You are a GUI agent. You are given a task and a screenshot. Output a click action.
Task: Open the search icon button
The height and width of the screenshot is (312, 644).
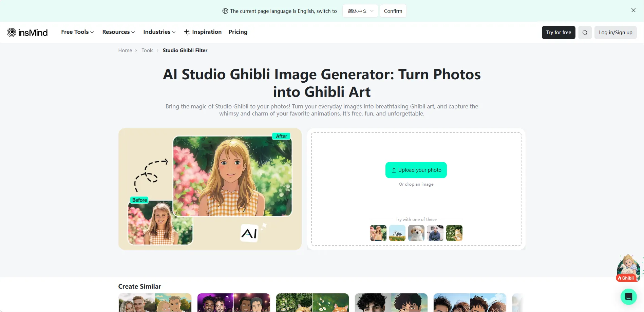[x=585, y=33]
